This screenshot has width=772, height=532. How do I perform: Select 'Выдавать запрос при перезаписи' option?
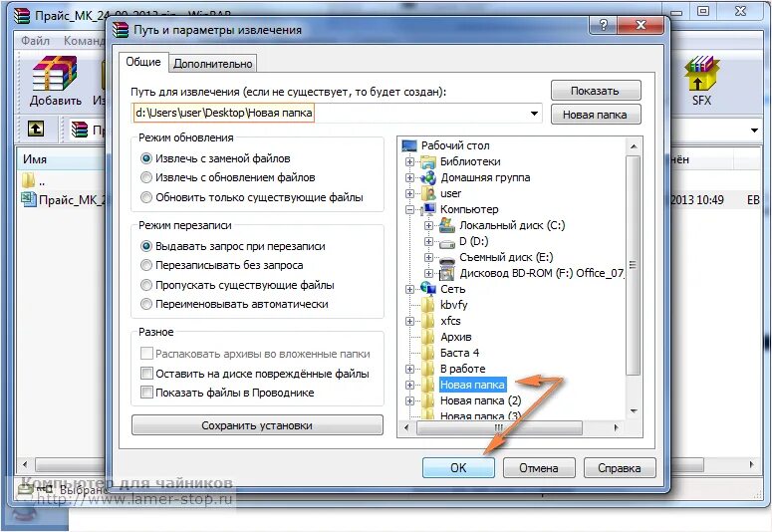pos(146,246)
